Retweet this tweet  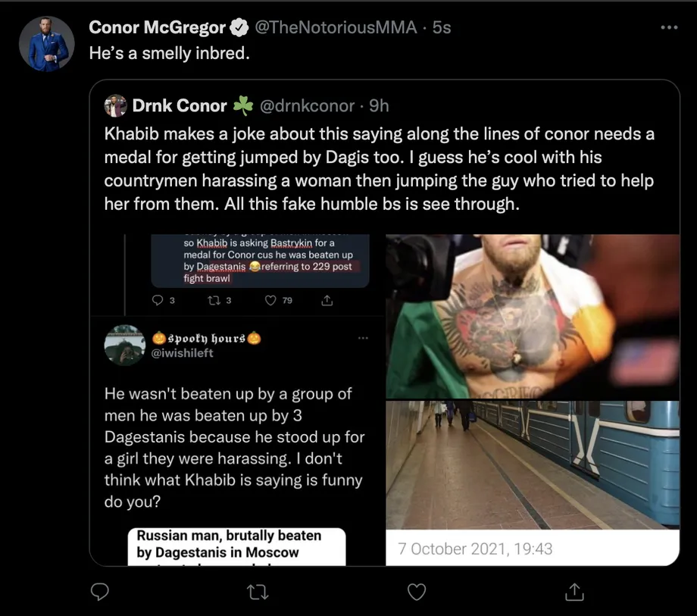pos(258,591)
